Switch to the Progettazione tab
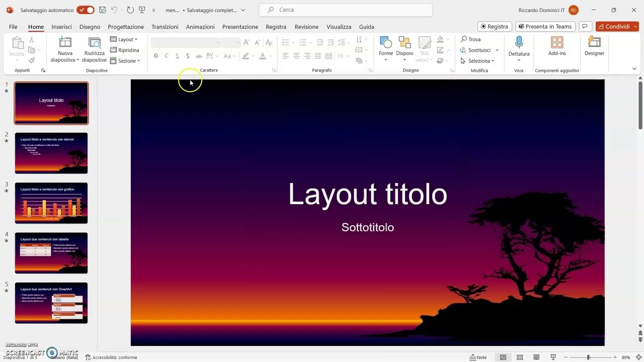Viewport: 644px width, 362px height. point(126,27)
